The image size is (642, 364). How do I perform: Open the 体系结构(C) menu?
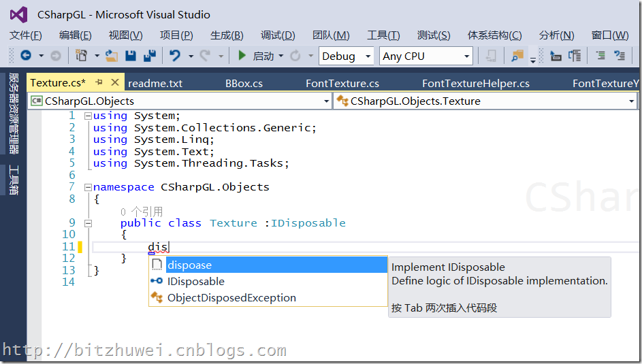494,35
